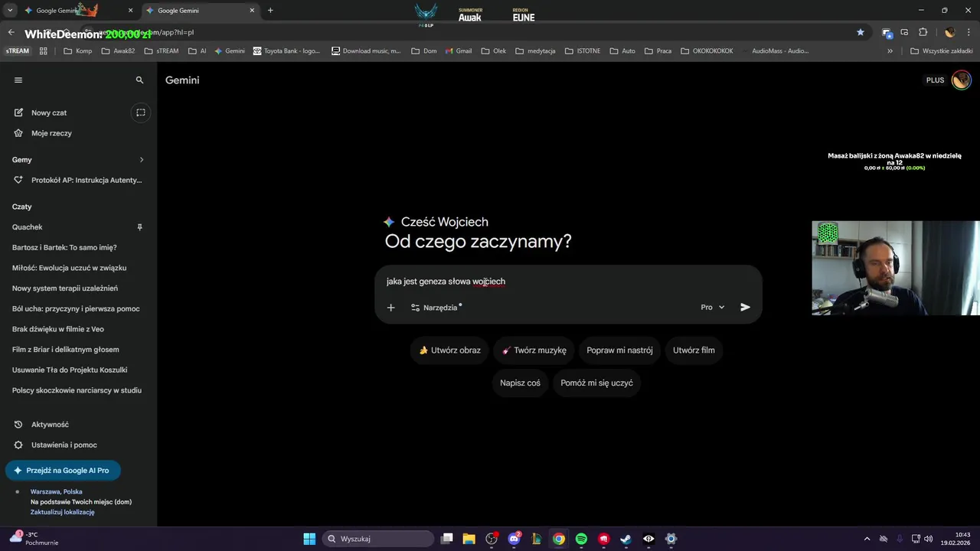Open Steam from the taskbar
This screenshot has width=980, height=551.
point(626,539)
